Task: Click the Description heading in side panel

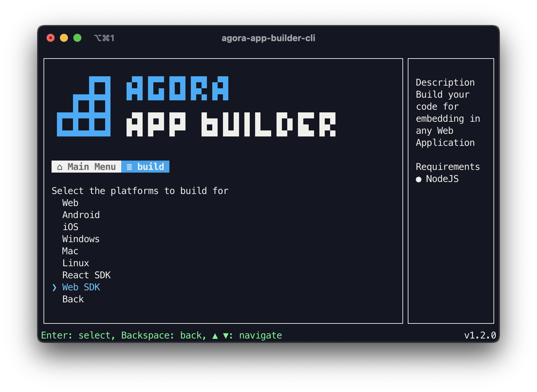Action: (x=445, y=83)
